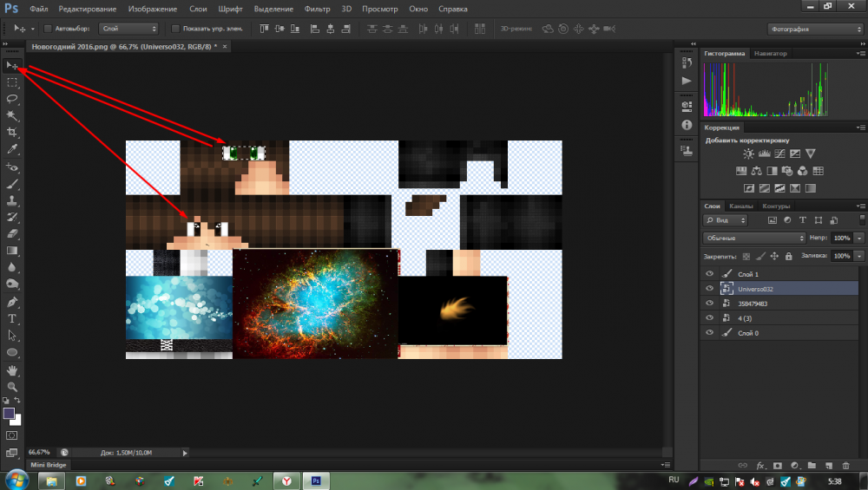Viewport: 868px width, 490px height.
Task: Click the delete layer trash button
Action: point(845,466)
